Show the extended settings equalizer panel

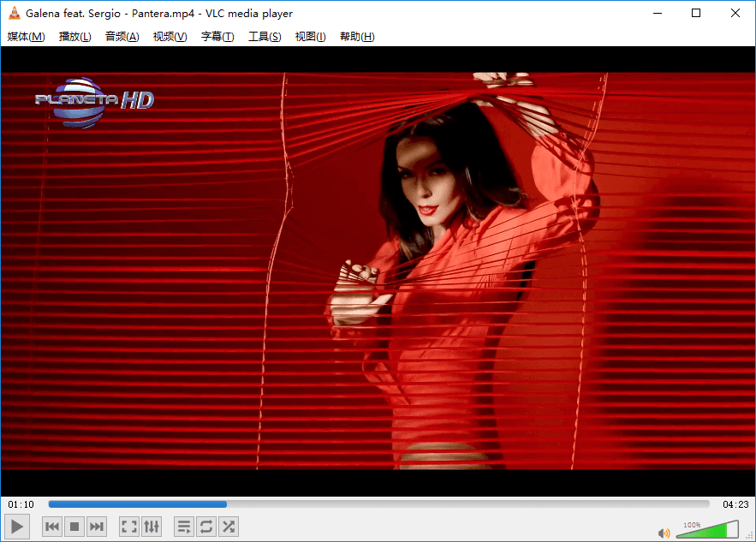(x=152, y=527)
